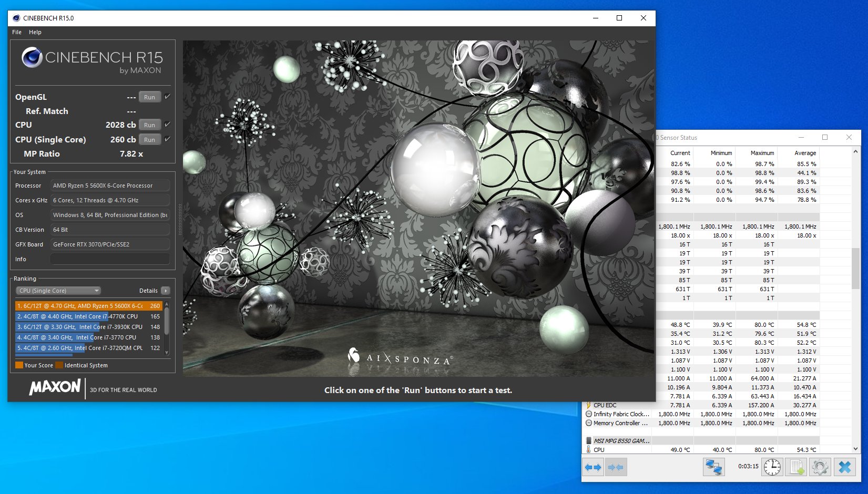Select ranking row 3 Intel Core i7-3930K
The image size is (868, 494).
(88, 327)
